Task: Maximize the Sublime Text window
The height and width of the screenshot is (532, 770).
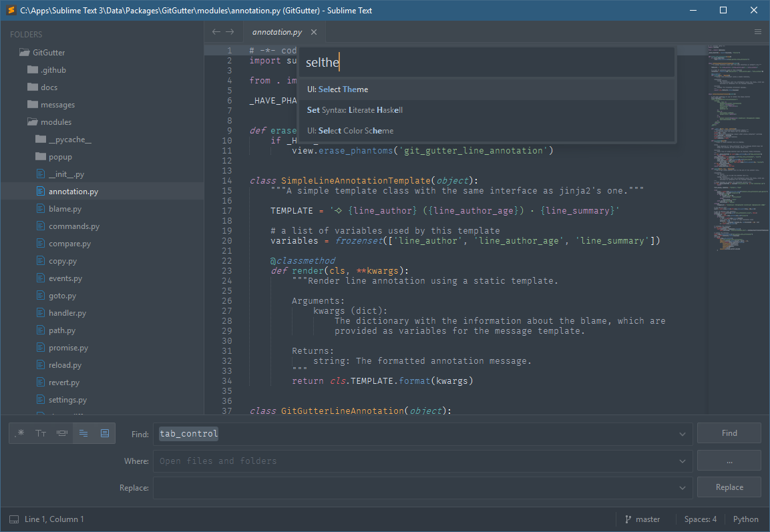Action: [x=723, y=10]
